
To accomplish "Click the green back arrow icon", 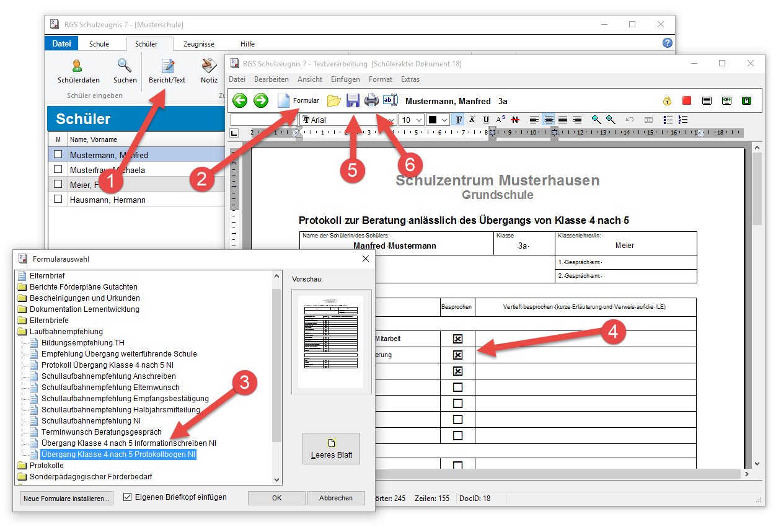I will tap(240, 100).
